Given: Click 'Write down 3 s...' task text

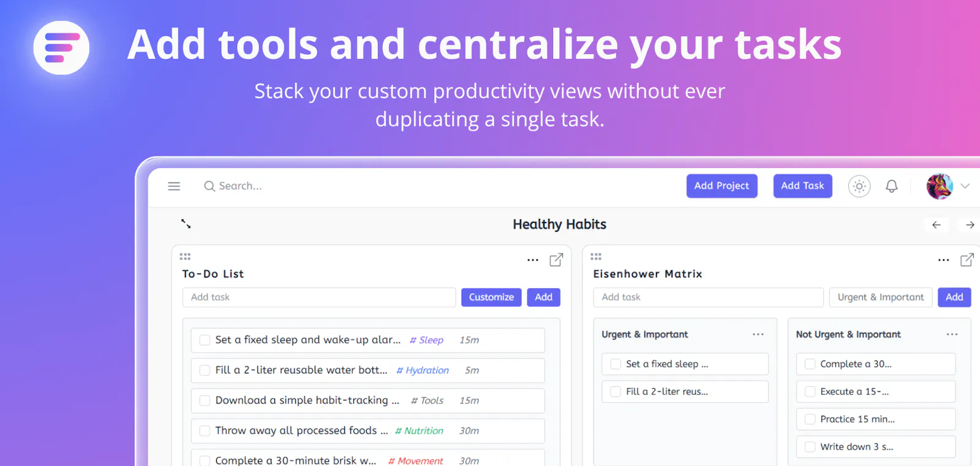Looking at the screenshot, I should [857, 447].
